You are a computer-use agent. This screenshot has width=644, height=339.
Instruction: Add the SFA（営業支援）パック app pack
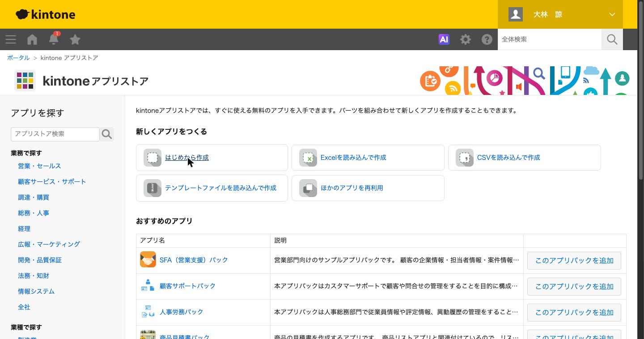(574, 261)
